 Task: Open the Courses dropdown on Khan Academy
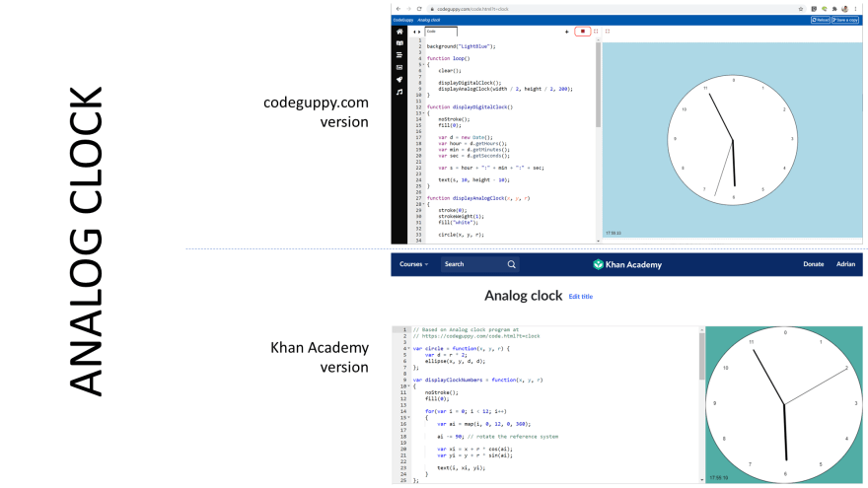point(413,264)
